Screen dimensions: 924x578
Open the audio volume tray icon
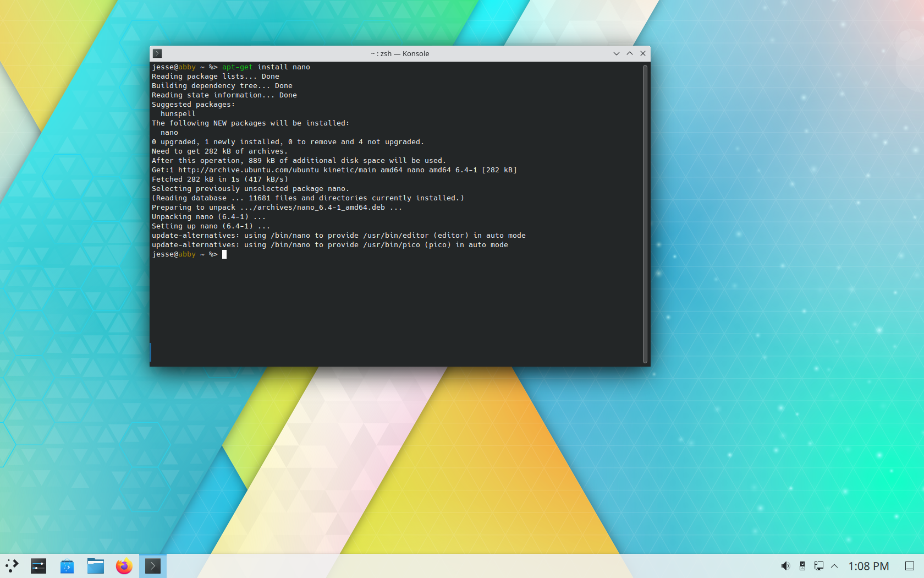[x=785, y=566]
